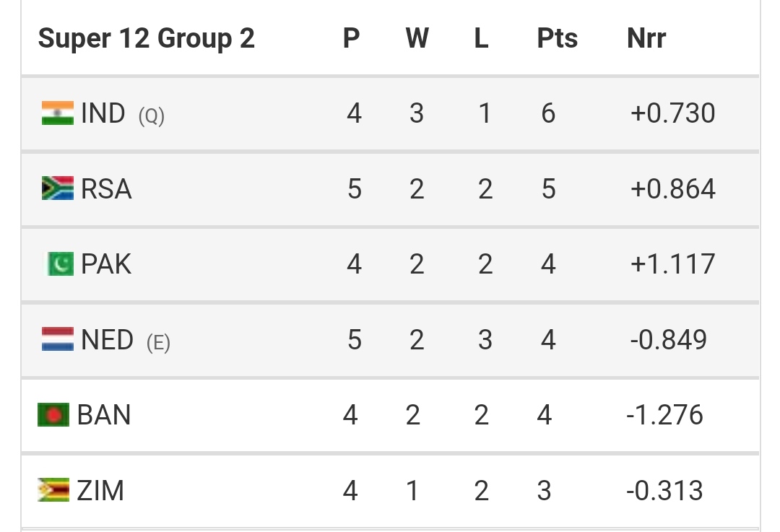Select the PAK team name

pyautogui.click(x=106, y=264)
